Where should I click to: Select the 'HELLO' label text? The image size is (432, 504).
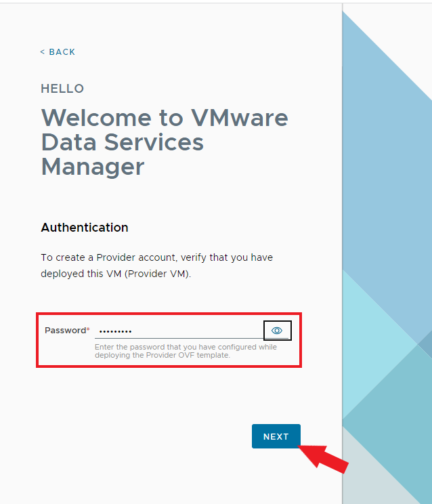[x=62, y=89]
